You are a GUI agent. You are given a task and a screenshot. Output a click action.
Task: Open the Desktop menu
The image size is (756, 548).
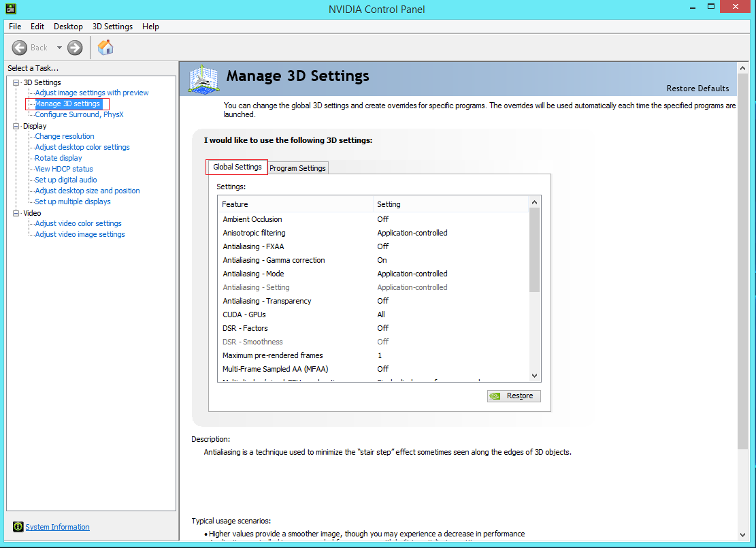[x=68, y=27]
